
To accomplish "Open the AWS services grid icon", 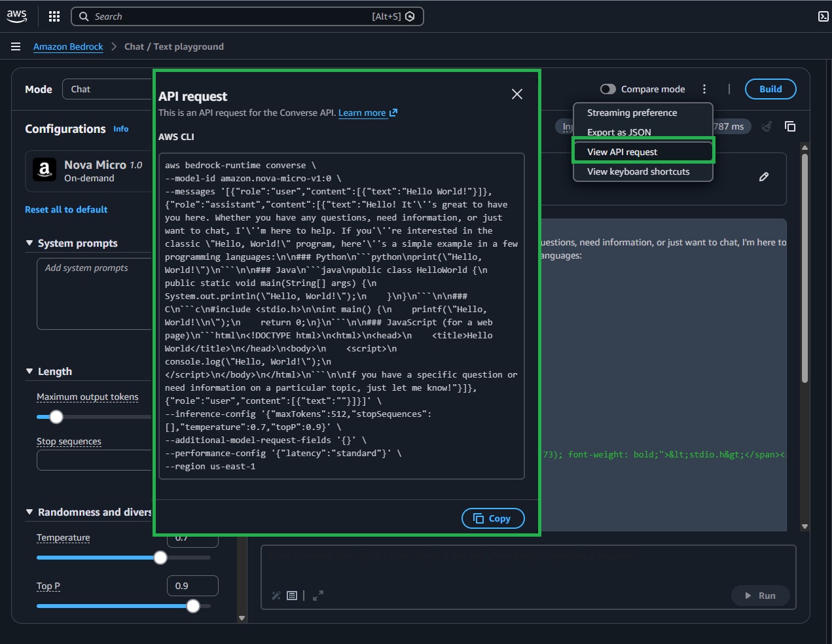I will 54,16.
